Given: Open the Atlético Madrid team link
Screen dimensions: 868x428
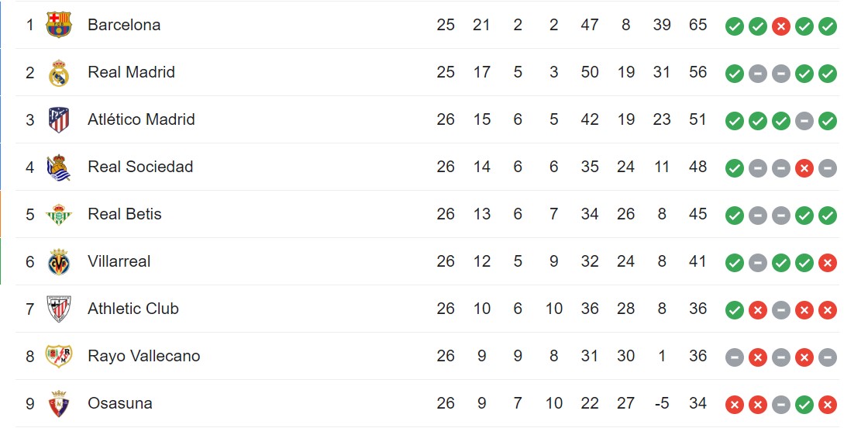Looking at the screenshot, I should coord(141,119).
